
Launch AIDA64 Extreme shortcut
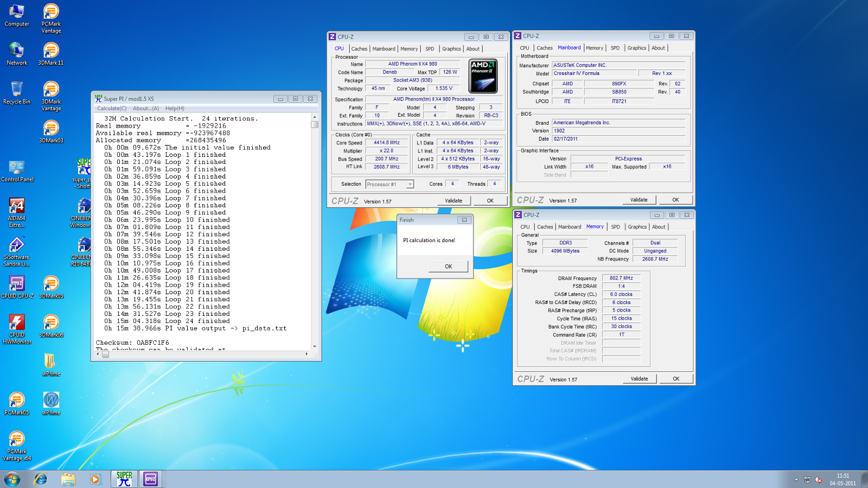[x=17, y=213]
